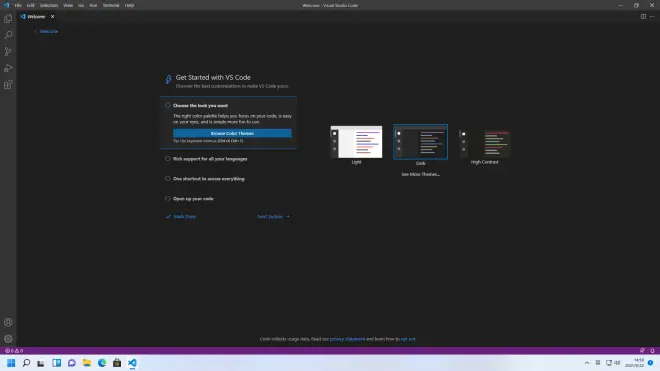Open notifications bell in status bar
The height and width of the screenshot is (371, 660).
[x=652, y=350]
